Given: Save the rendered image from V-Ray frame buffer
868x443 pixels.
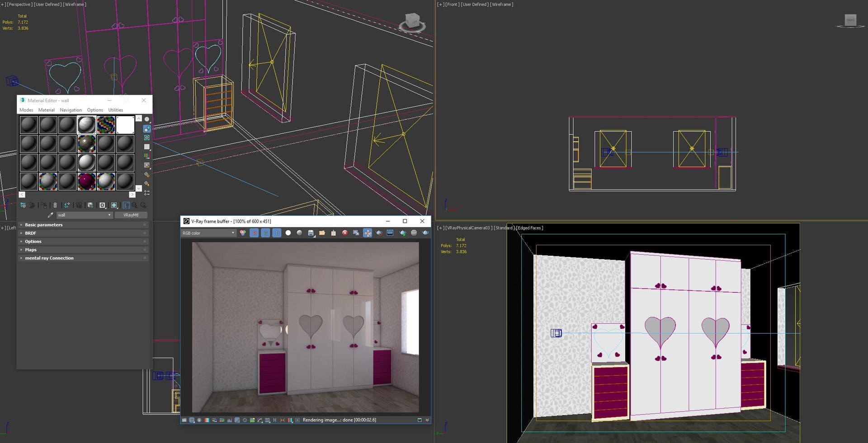Looking at the screenshot, I should [x=311, y=233].
